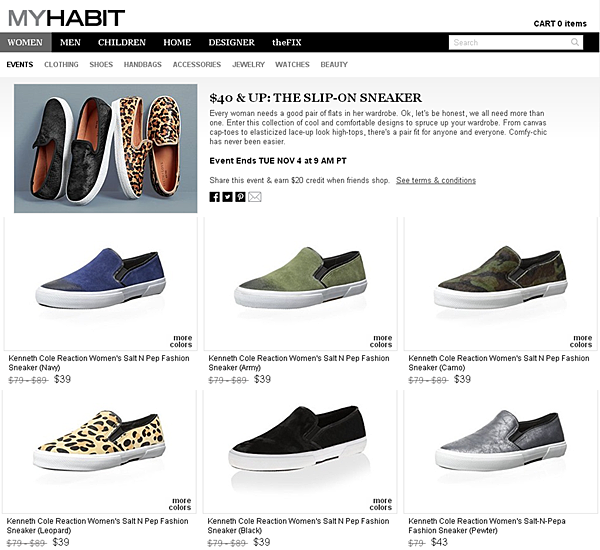Select HANDBAGS in category bar

(x=143, y=65)
